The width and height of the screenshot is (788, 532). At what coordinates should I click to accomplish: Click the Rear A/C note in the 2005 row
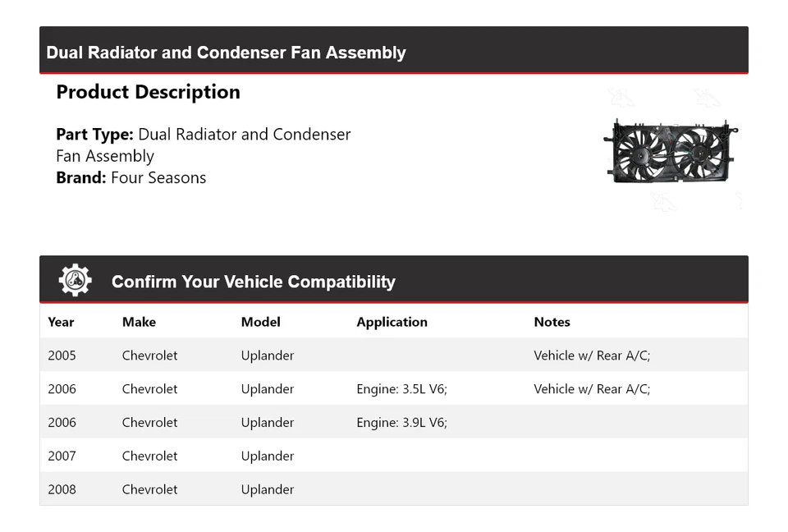coord(591,355)
